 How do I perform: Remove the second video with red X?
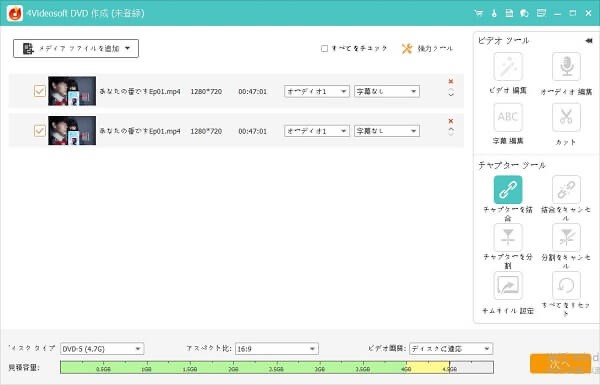coord(451,121)
